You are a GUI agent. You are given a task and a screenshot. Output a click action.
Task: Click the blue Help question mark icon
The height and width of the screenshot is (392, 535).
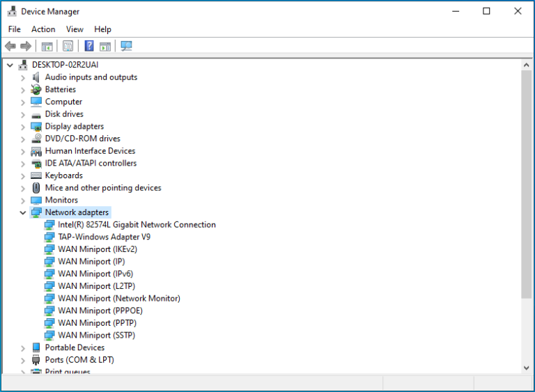[89, 46]
